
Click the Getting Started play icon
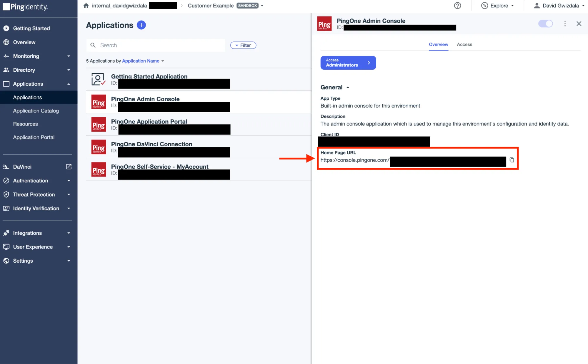tap(6, 28)
